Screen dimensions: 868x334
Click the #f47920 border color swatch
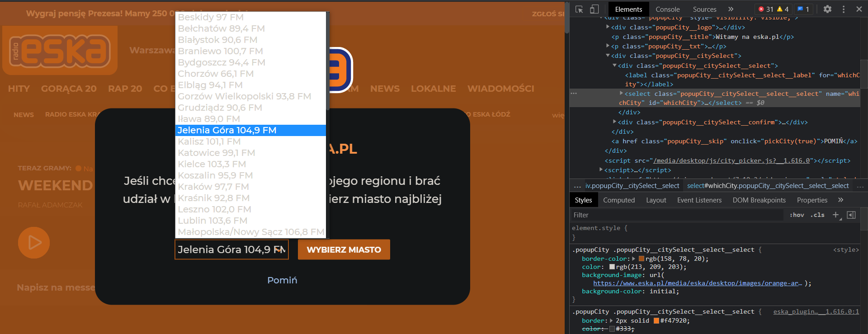[656, 321]
